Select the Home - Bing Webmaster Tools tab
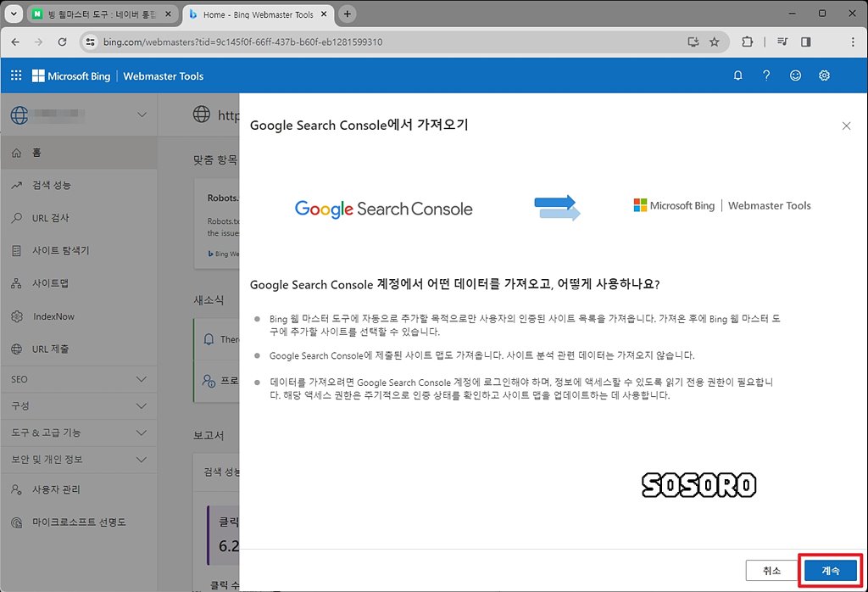This screenshot has height=592, width=868. pyautogui.click(x=258, y=14)
